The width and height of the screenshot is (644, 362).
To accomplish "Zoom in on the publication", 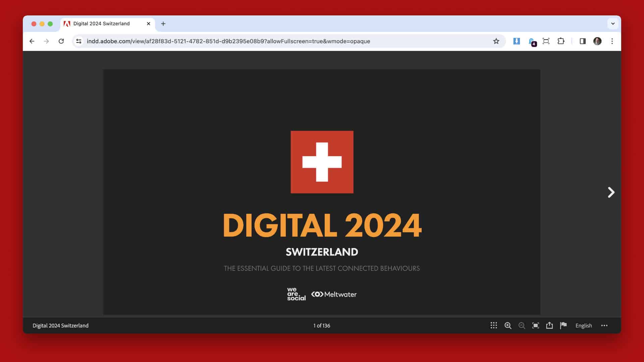I will click(x=508, y=325).
